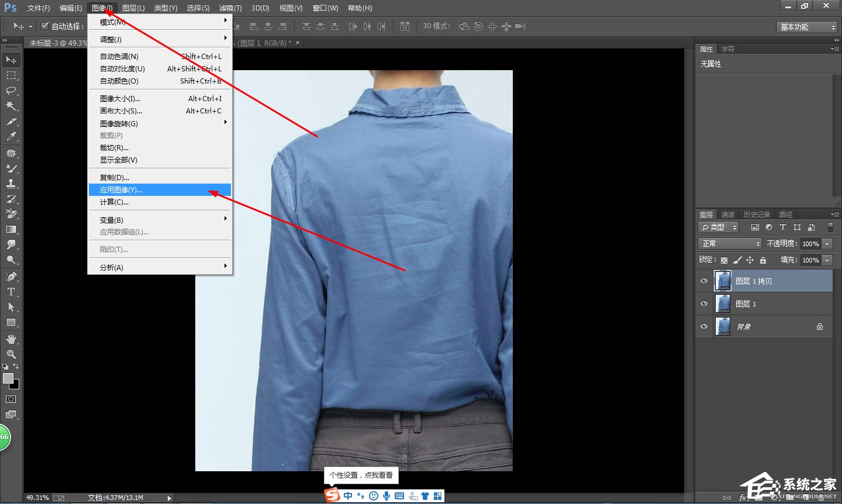
Task: Select the Magic Wand tool
Action: (11, 106)
